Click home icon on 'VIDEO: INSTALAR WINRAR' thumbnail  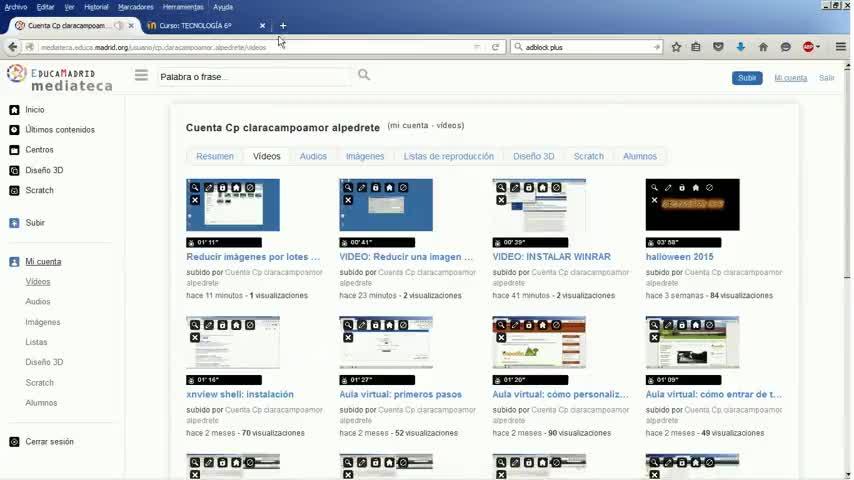pos(542,187)
